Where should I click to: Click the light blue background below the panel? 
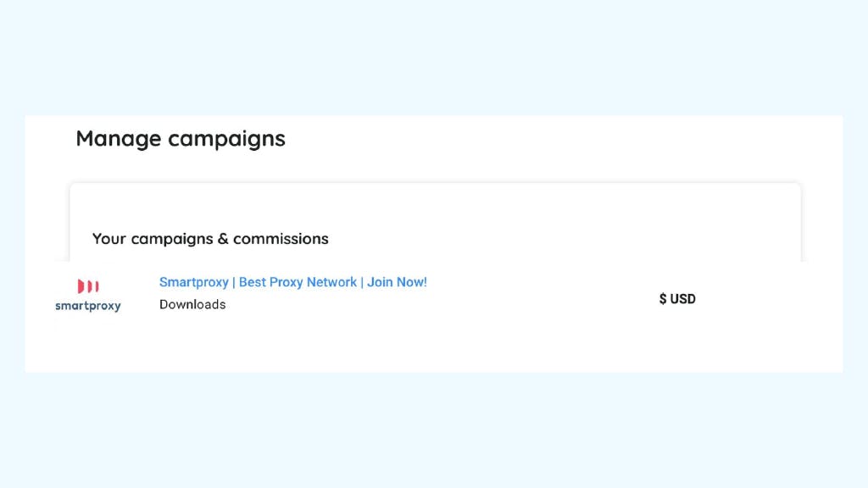(434, 431)
